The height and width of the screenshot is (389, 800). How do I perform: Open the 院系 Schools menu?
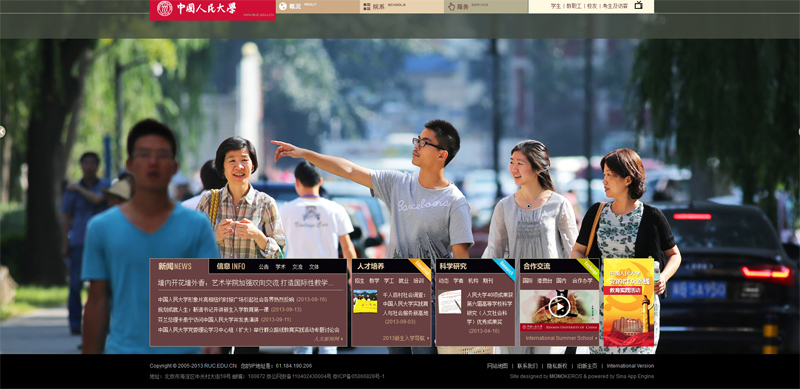(402, 7)
